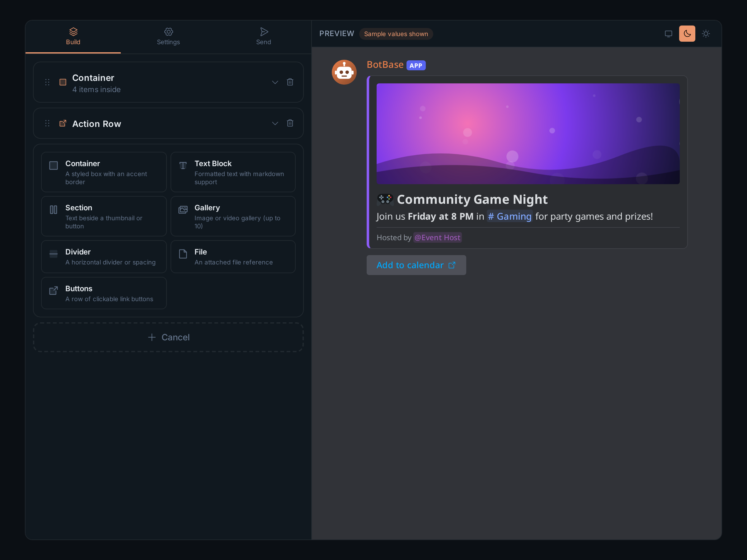The width and height of the screenshot is (747, 560).
Task: Delete the Container block
Action: (x=290, y=82)
